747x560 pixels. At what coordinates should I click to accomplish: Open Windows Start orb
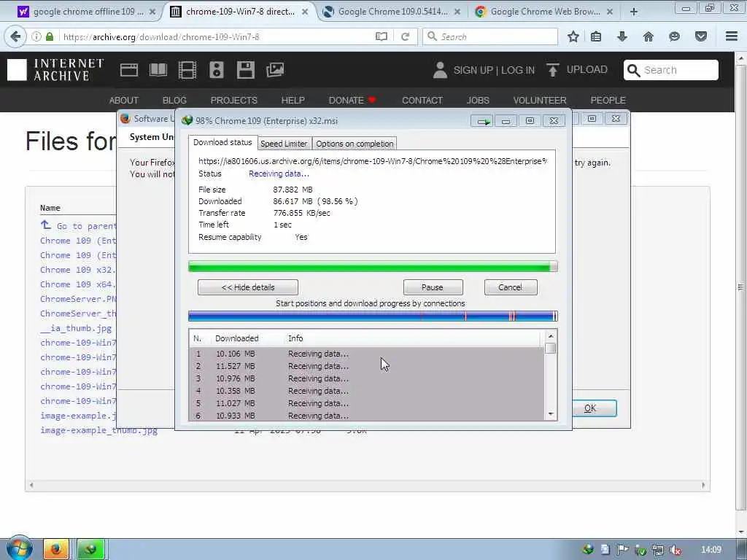[x=19, y=548]
